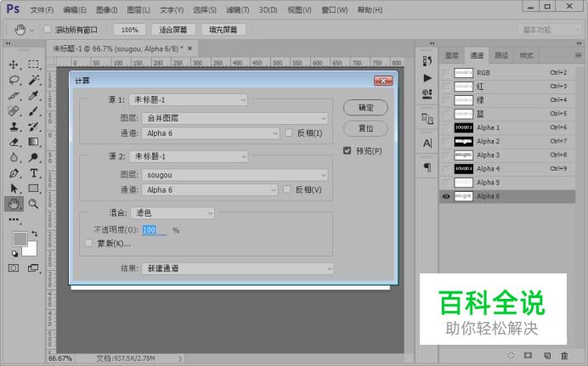Select the Zoom tool
This screenshot has height=366, width=588.
pyautogui.click(x=34, y=204)
